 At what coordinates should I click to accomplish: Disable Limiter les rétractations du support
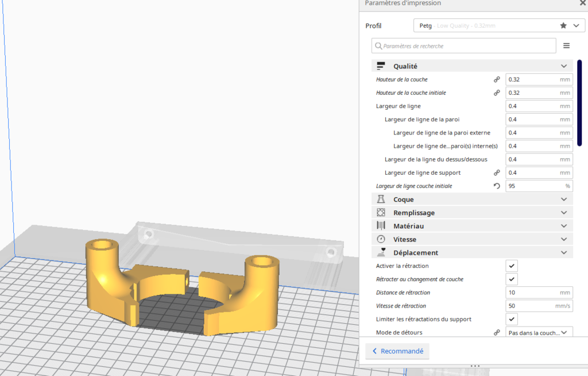[x=512, y=319]
